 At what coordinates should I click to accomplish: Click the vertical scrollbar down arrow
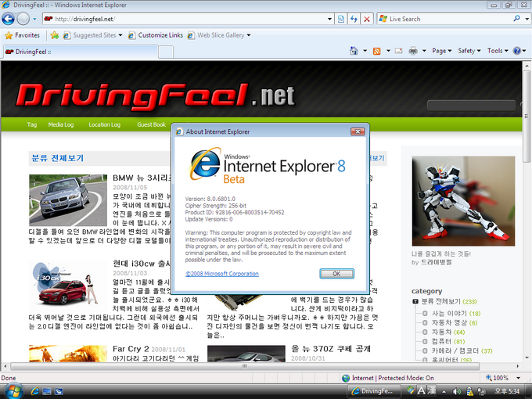tap(527, 358)
